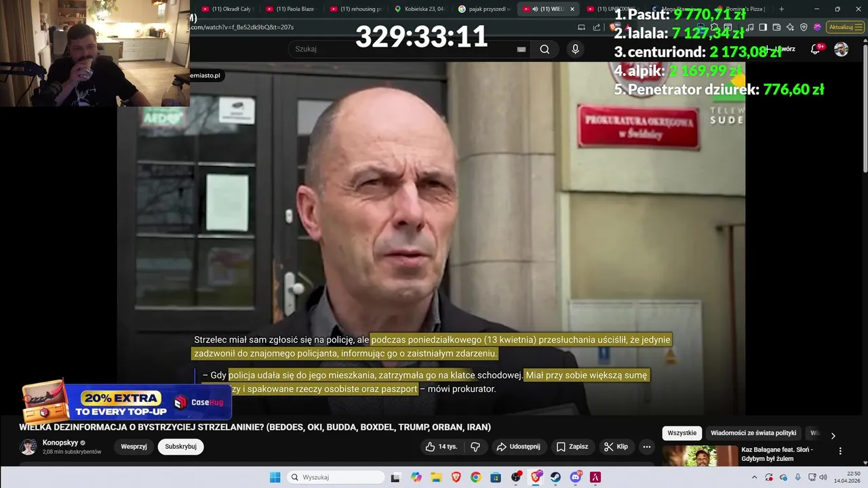Click the tray microphone icon
The image size is (868, 488).
pyautogui.click(x=797, y=477)
